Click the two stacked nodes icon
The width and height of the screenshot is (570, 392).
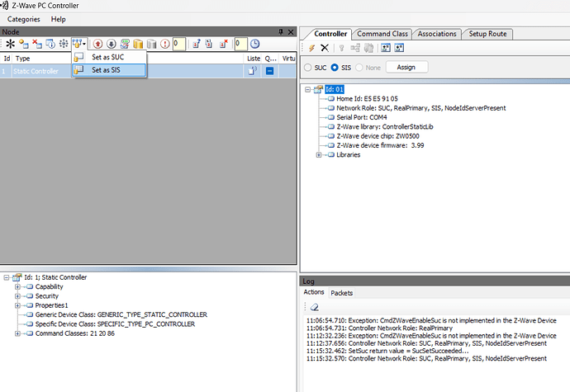pyautogui.click(x=209, y=44)
